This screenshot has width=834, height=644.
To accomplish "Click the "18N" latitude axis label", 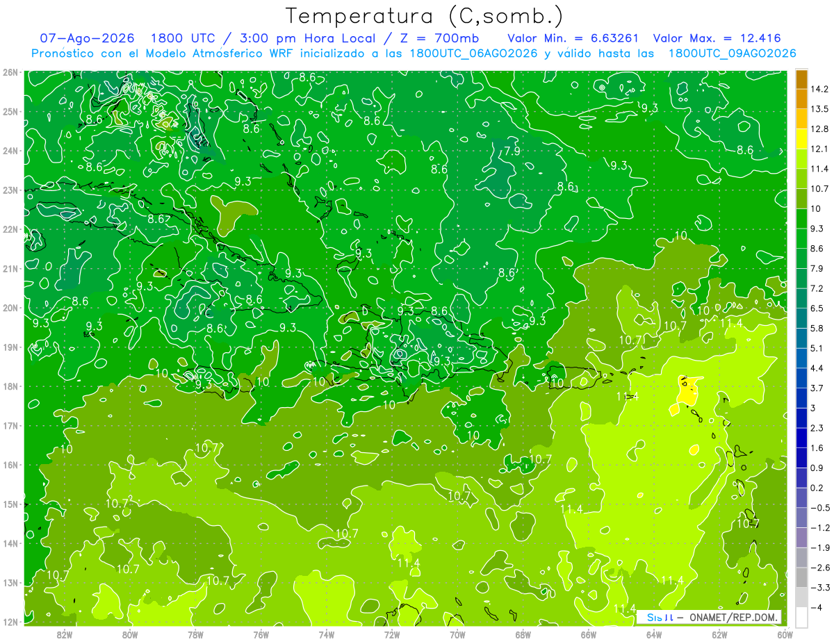I will (10, 386).
